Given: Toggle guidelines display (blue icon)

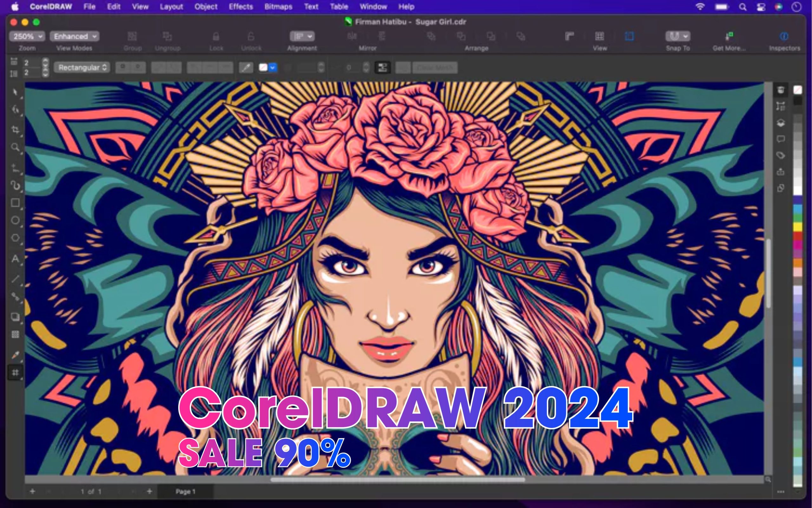Looking at the screenshot, I should pyautogui.click(x=629, y=36).
